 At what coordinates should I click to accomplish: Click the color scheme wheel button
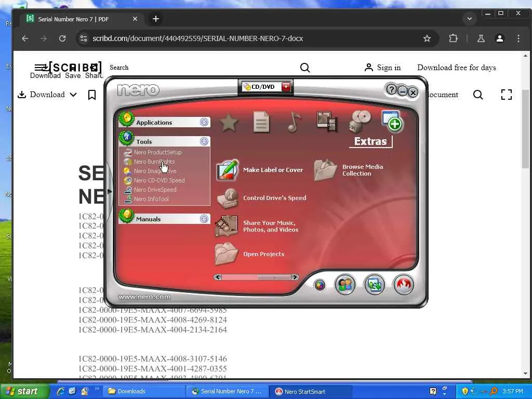pyautogui.click(x=320, y=285)
